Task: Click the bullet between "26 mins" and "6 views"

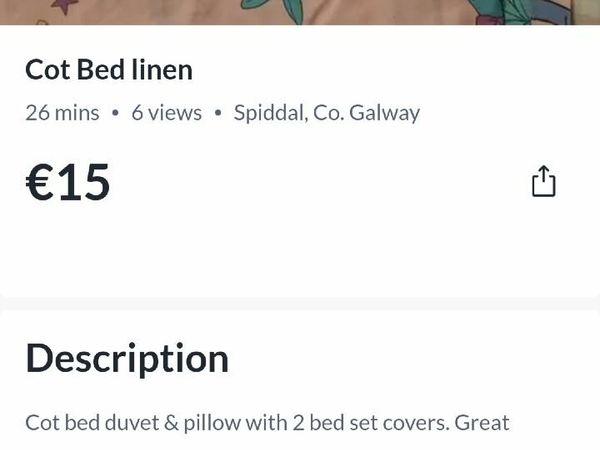Action: (x=116, y=113)
